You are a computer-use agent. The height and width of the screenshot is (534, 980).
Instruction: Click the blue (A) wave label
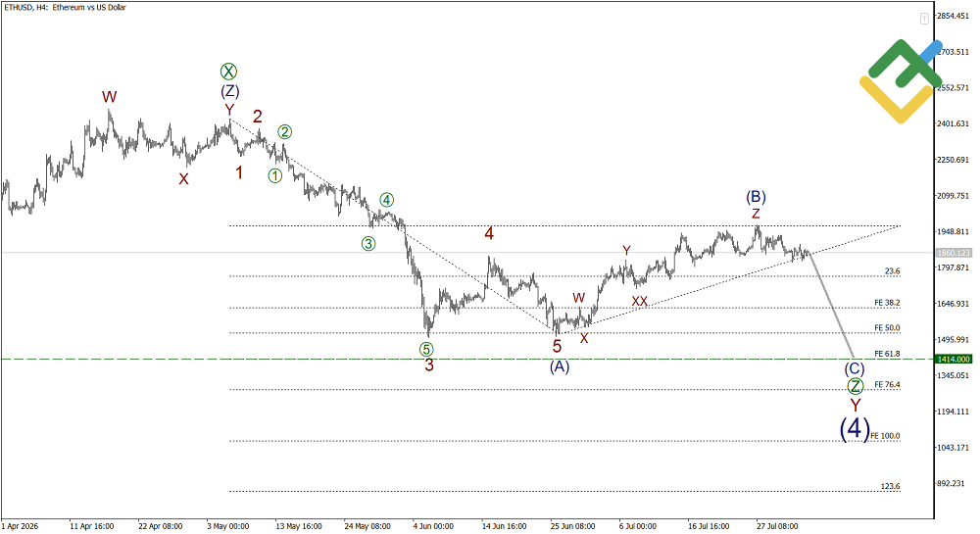(x=560, y=366)
